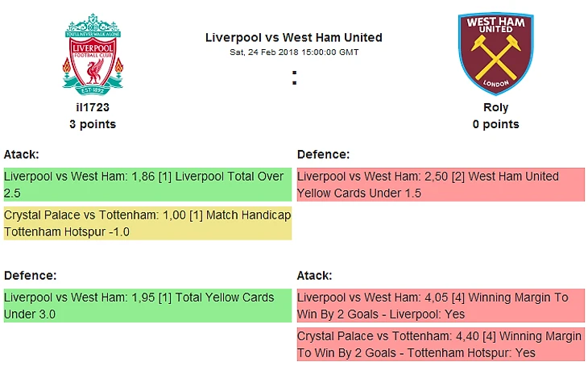Click the match date Sat, 24 Feb 2018
Image resolution: width=588 pixels, height=387 pixels.
click(293, 52)
